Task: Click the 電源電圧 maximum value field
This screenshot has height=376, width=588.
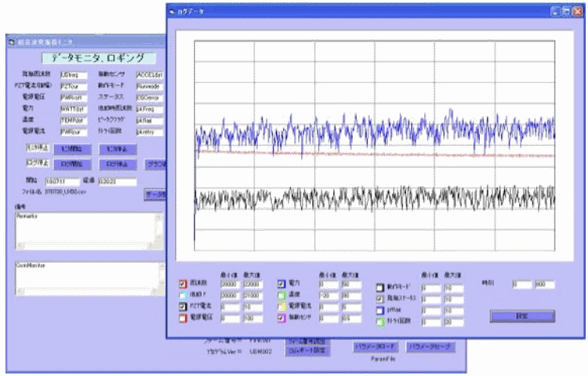Action: click(x=253, y=319)
